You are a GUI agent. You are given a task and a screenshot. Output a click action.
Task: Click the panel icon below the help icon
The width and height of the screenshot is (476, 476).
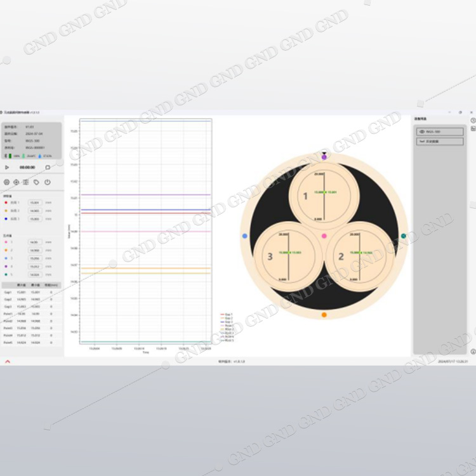coord(473,129)
